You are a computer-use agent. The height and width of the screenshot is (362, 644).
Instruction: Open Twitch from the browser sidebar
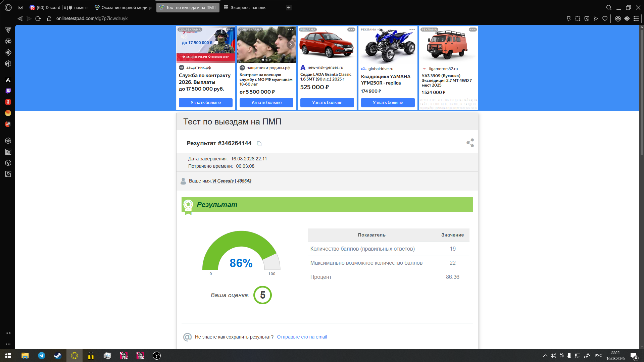[x=8, y=91]
